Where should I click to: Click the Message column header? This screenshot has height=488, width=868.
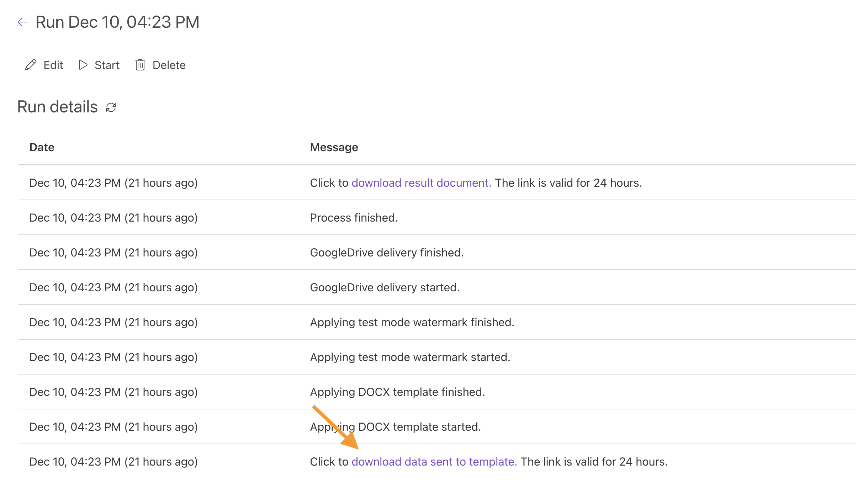click(x=334, y=147)
